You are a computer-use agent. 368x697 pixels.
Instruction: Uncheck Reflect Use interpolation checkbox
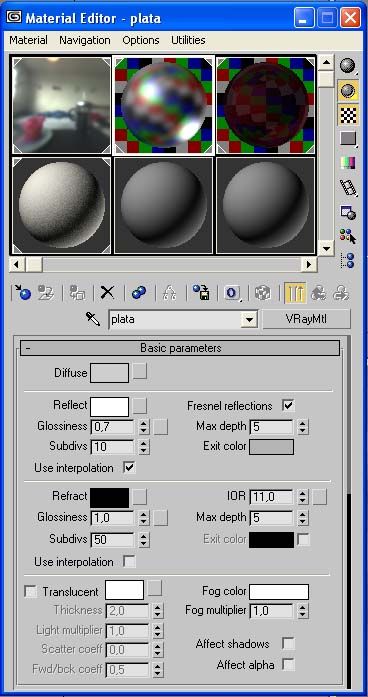[129, 468]
